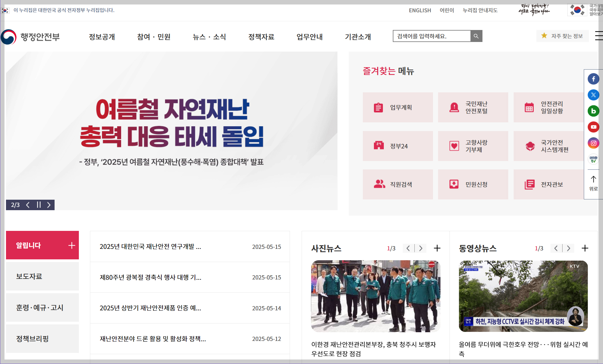Pause the main banner slideshow
Image resolution: width=603 pixels, height=364 pixels.
pyautogui.click(x=38, y=205)
